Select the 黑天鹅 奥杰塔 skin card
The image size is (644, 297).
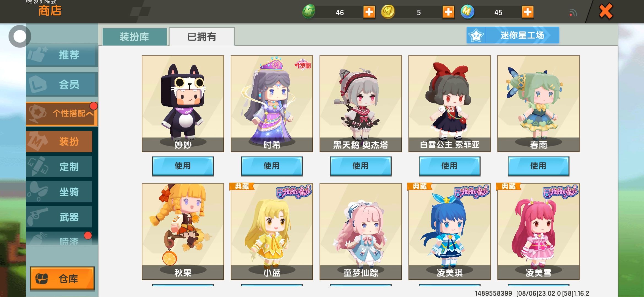(x=361, y=104)
